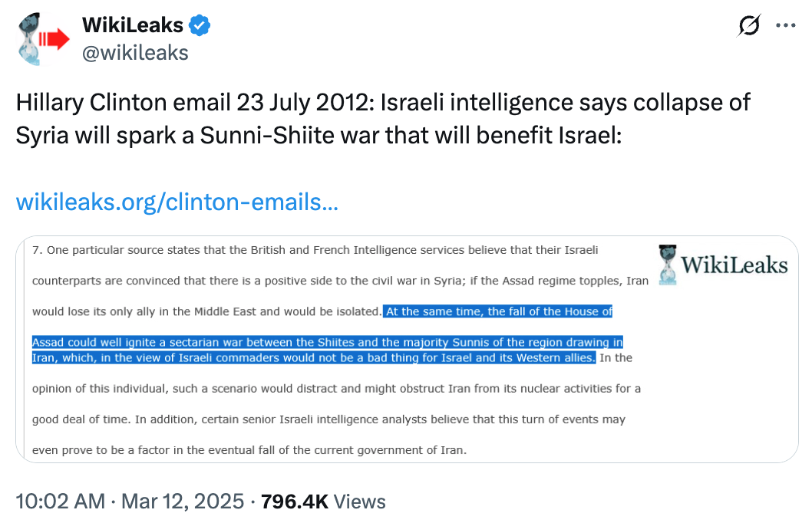View the 796.4K Views count

323,502
